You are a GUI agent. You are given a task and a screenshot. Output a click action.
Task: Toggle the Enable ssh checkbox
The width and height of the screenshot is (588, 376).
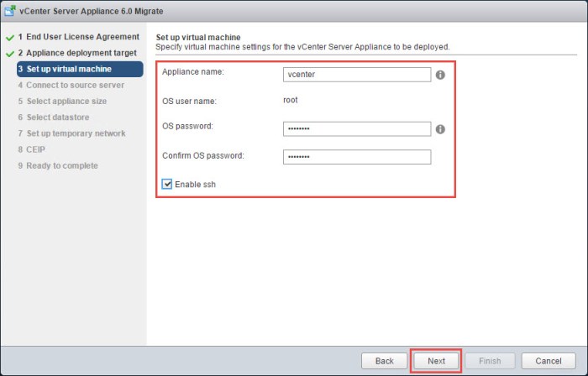tap(169, 184)
